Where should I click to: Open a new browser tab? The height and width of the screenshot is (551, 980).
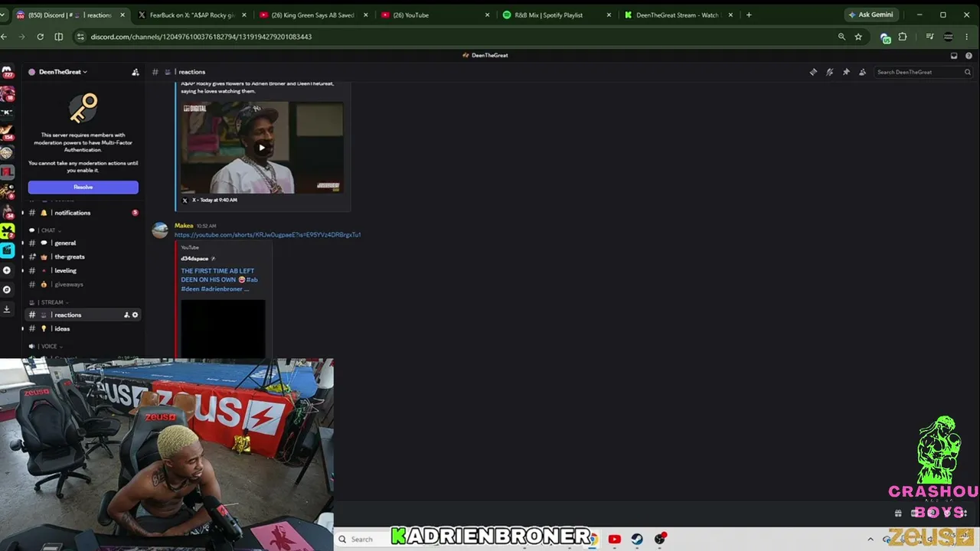(x=749, y=15)
